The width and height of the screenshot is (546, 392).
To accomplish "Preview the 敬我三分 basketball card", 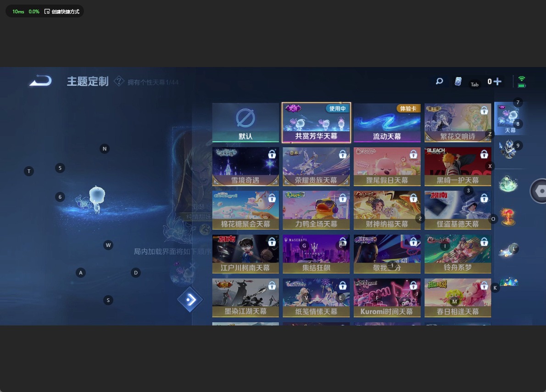I will click(x=387, y=254).
